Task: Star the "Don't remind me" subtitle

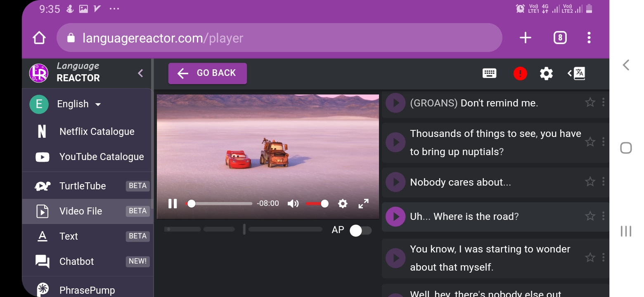Action: (x=590, y=102)
